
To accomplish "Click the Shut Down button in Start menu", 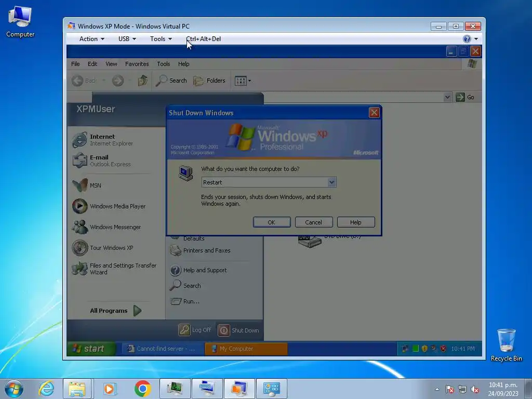I will [238, 330].
